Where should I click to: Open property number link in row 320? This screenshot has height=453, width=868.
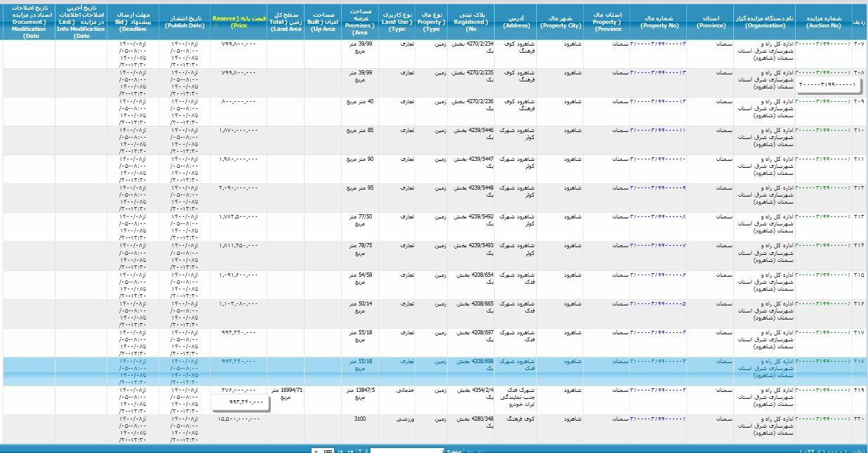pyautogui.click(x=657, y=419)
